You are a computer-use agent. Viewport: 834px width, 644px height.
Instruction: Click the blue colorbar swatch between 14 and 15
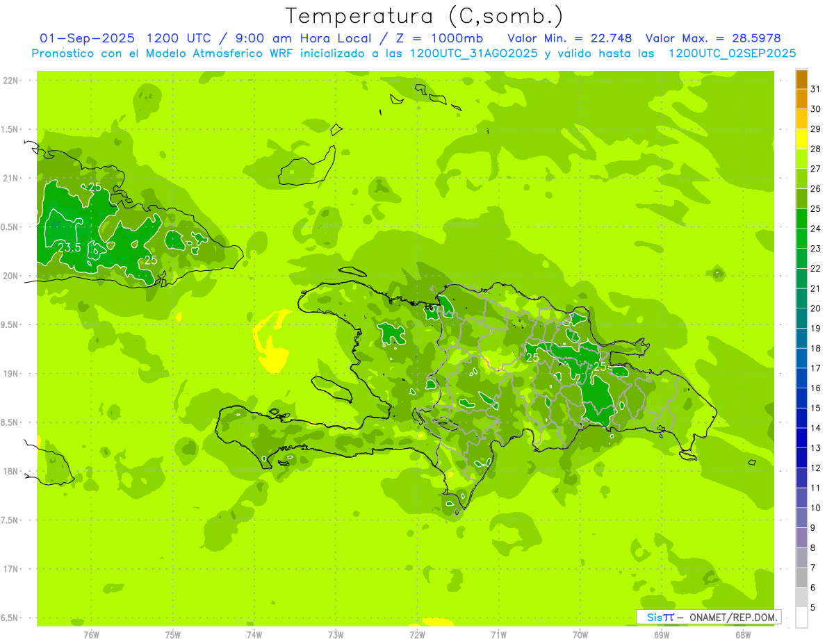[801, 418]
